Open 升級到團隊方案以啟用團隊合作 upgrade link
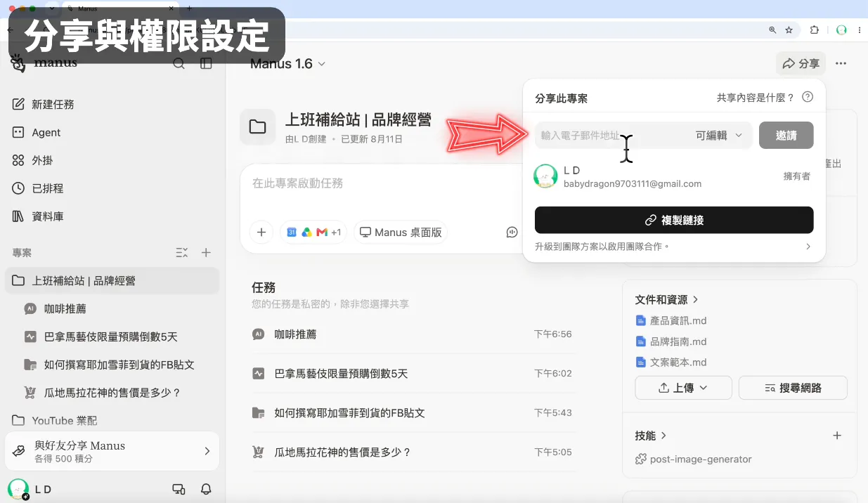 (673, 247)
